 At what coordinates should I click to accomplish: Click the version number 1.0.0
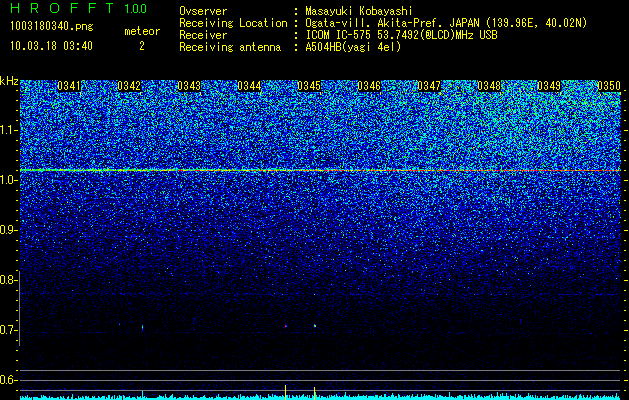[136, 8]
